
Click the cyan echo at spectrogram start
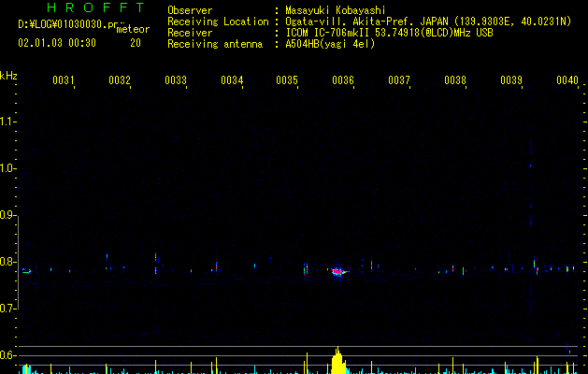(26, 271)
